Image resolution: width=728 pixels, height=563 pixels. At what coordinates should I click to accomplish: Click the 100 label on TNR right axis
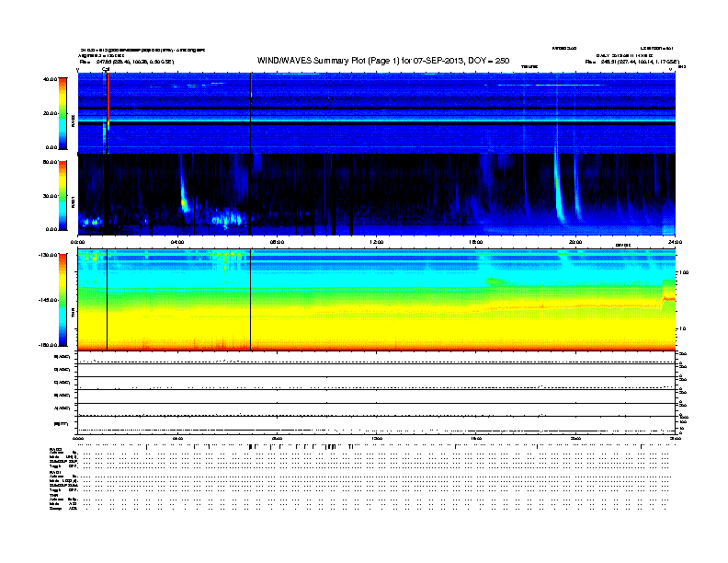tap(684, 272)
